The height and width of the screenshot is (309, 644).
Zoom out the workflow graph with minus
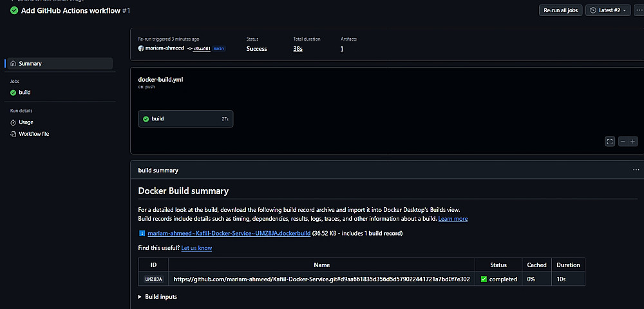[623, 142]
